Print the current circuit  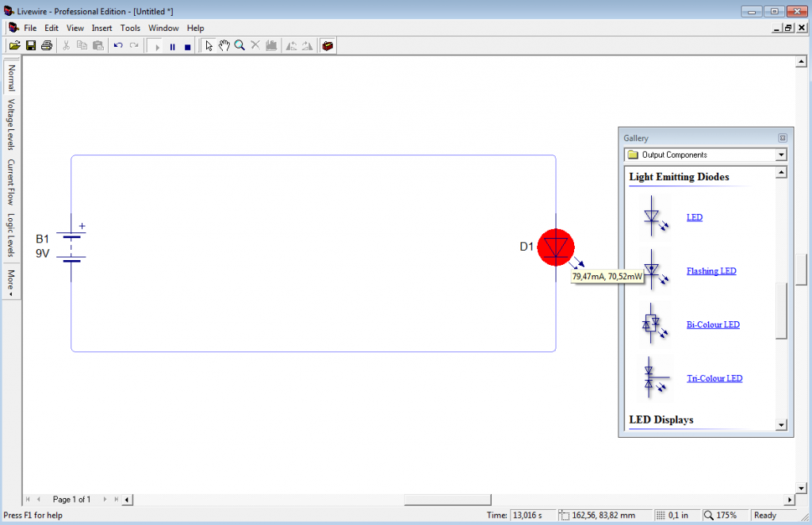click(x=46, y=45)
